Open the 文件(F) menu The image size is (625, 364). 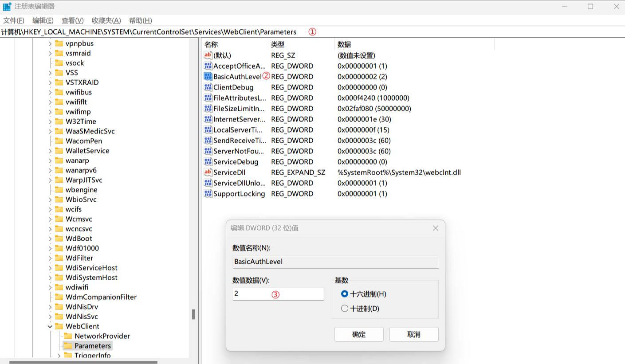[x=14, y=20]
